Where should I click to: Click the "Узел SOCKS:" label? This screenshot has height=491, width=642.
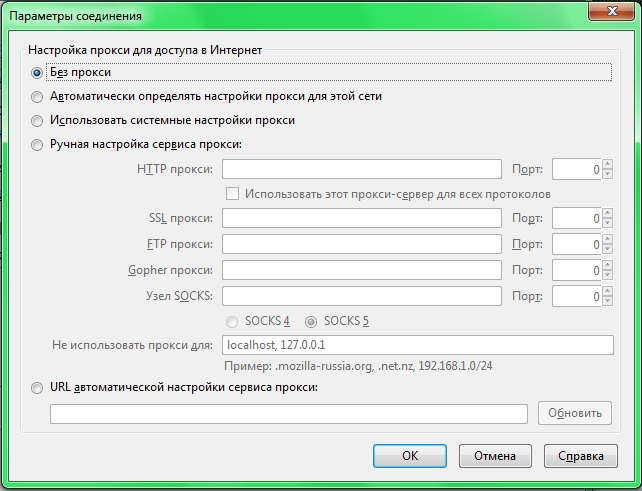pyautogui.click(x=179, y=296)
